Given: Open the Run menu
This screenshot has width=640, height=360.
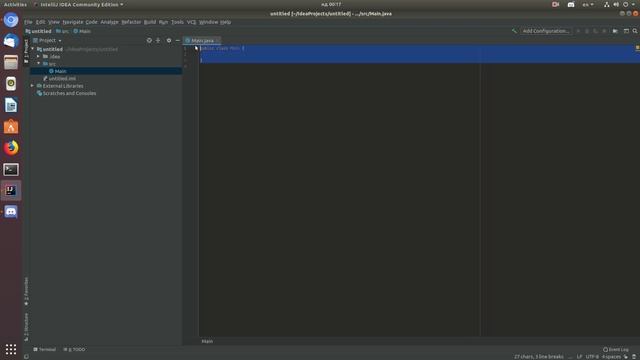Looking at the screenshot, I should (163, 22).
